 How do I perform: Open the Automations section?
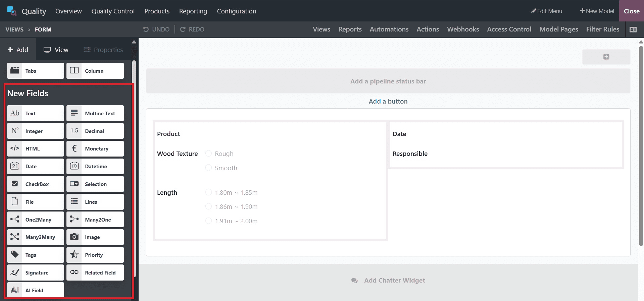point(389,29)
